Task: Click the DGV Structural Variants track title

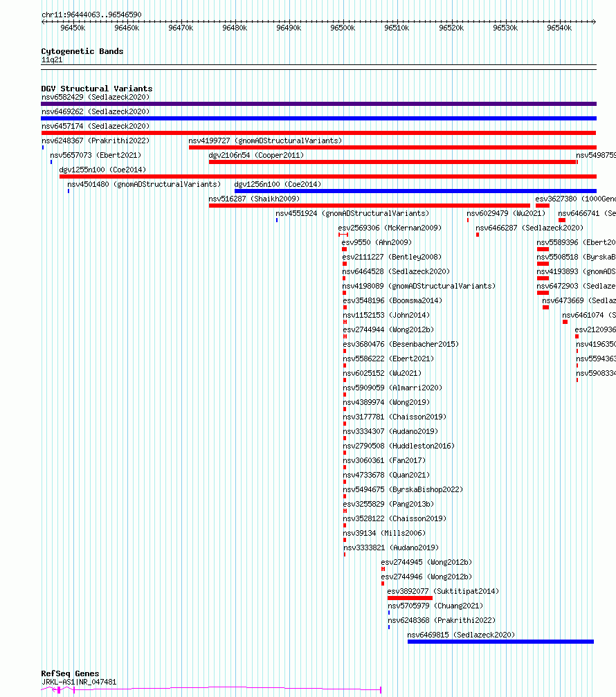Action: [x=96, y=89]
